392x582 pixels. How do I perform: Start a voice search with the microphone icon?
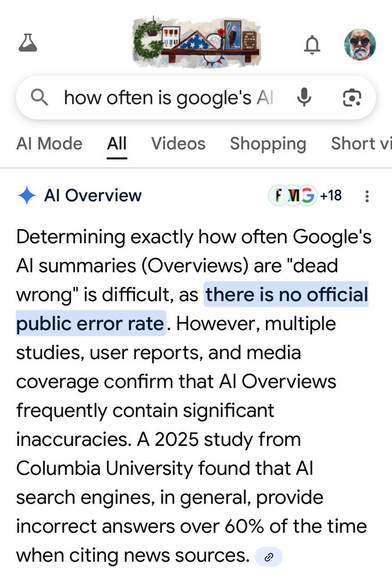305,97
